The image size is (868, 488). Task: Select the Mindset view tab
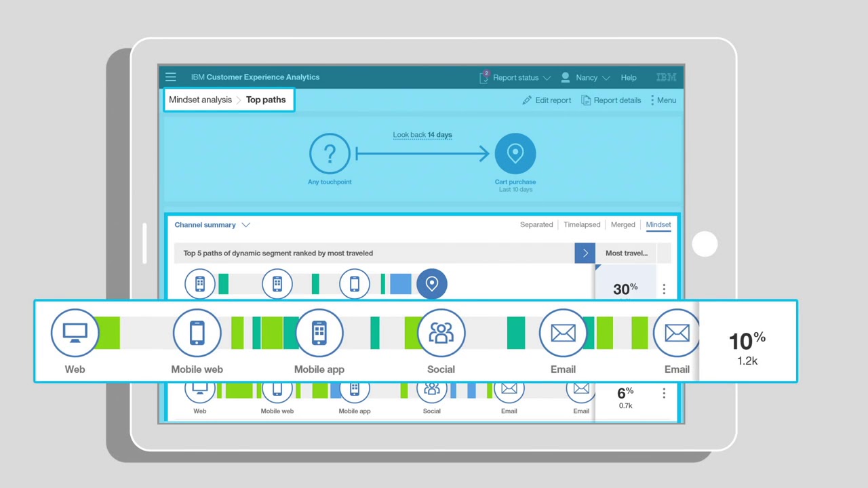(658, 225)
